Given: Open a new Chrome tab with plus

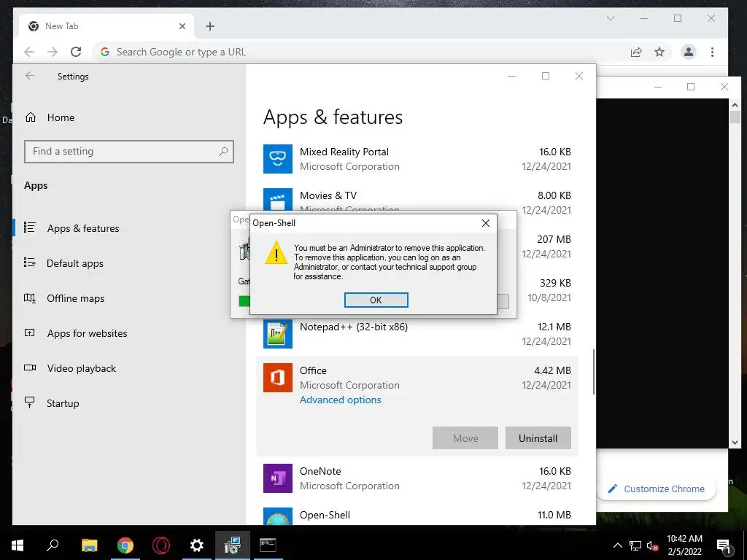Looking at the screenshot, I should coord(210,26).
